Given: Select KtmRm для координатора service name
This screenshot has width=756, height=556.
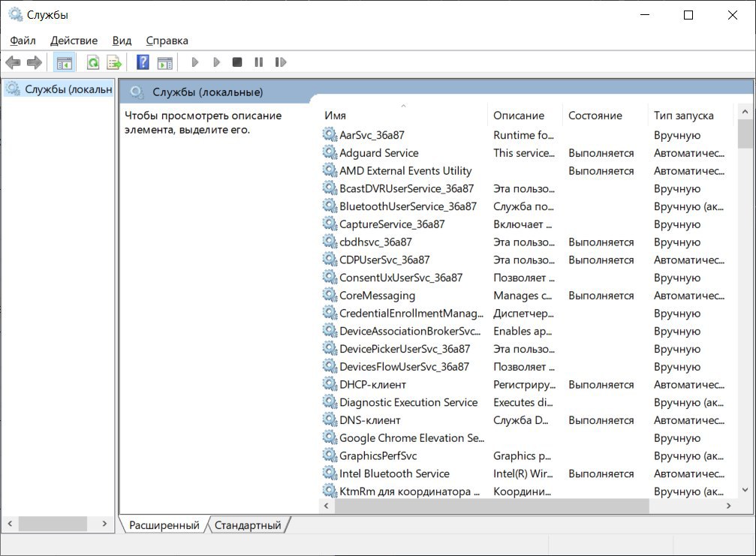Looking at the screenshot, I should tap(410, 491).
